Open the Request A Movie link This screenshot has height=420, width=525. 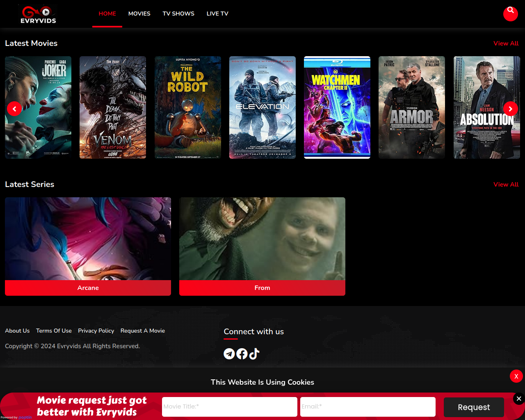point(143,331)
